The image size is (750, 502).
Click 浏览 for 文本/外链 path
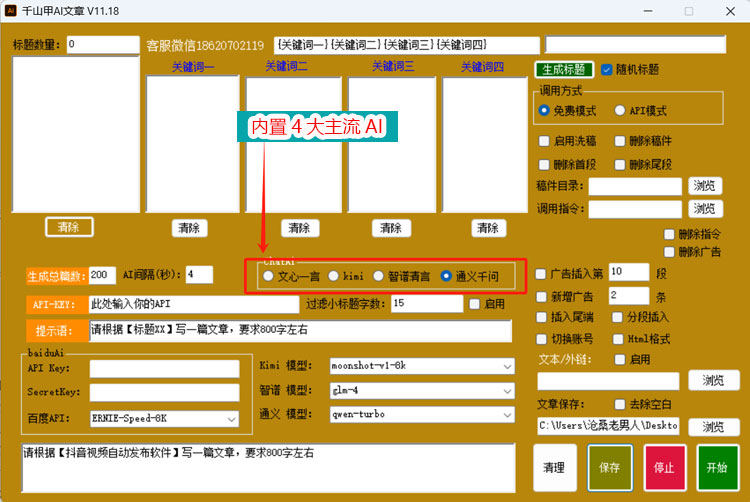(714, 380)
